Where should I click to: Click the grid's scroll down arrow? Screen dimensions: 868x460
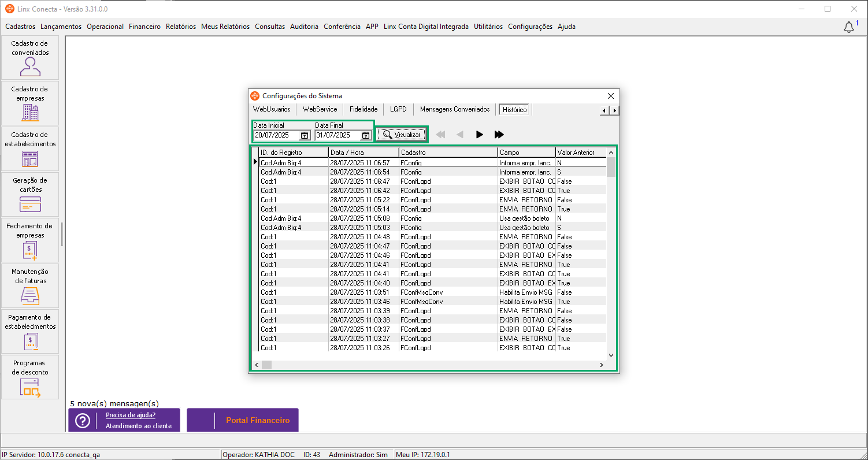click(x=611, y=355)
